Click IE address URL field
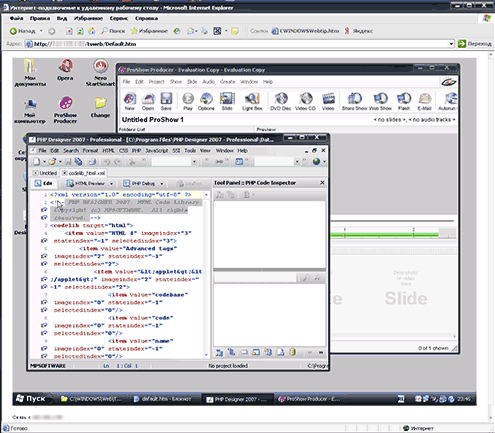Screen dimensions: 495x433 click(237, 44)
